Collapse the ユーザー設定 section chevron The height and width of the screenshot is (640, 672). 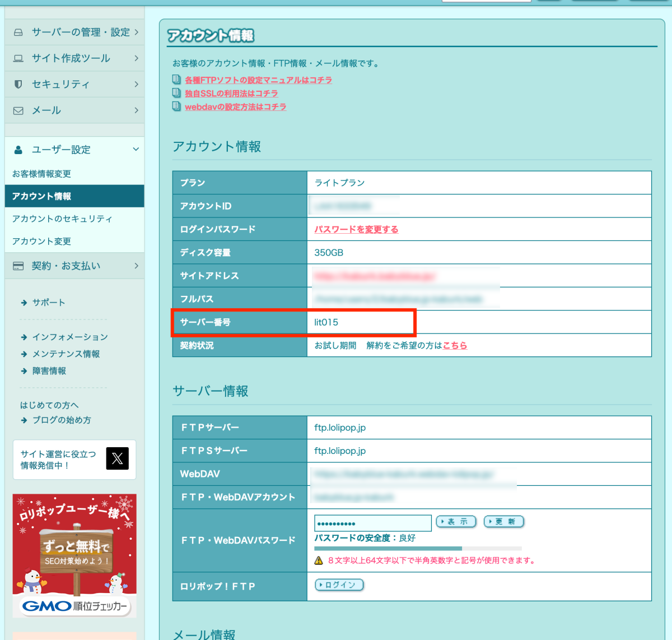click(x=136, y=149)
